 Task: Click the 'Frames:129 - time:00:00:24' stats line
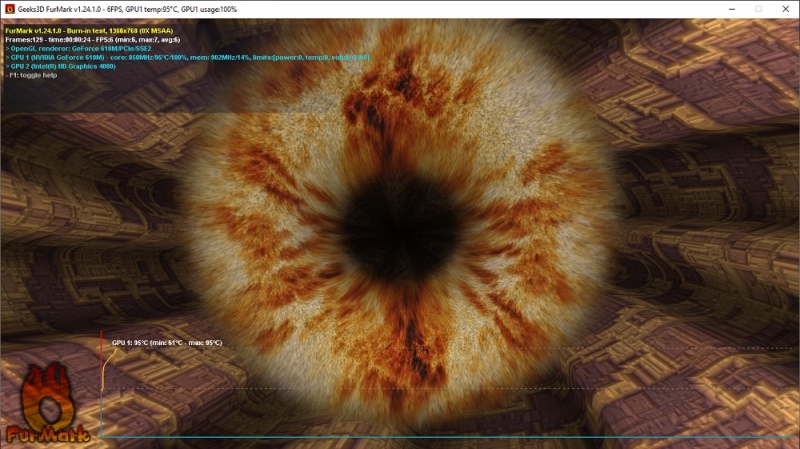(x=92, y=39)
